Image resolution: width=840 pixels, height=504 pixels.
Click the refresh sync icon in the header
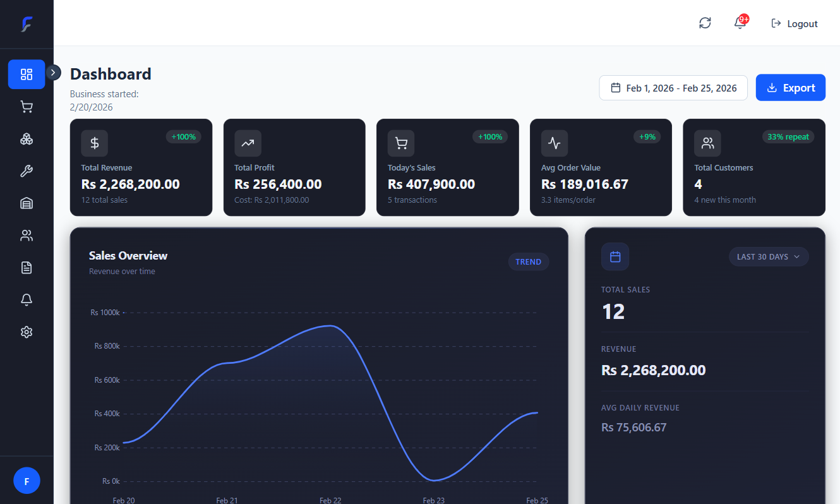pos(705,23)
